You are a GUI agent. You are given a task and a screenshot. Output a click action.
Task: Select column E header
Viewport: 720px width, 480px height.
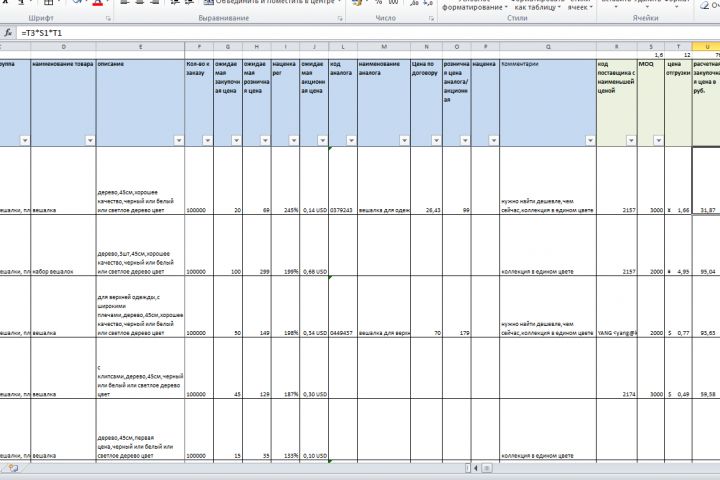pos(141,47)
